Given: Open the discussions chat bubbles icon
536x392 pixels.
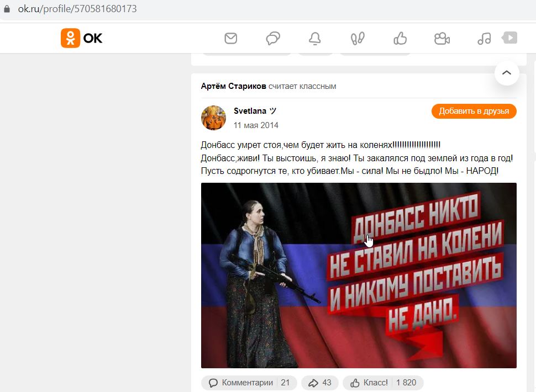Looking at the screenshot, I should pos(273,38).
